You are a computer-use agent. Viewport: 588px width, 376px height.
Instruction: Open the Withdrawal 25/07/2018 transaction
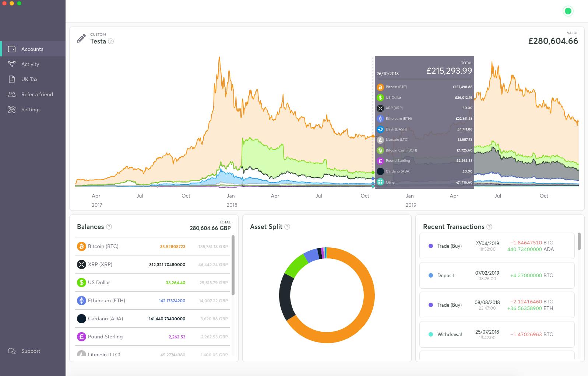(497, 334)
